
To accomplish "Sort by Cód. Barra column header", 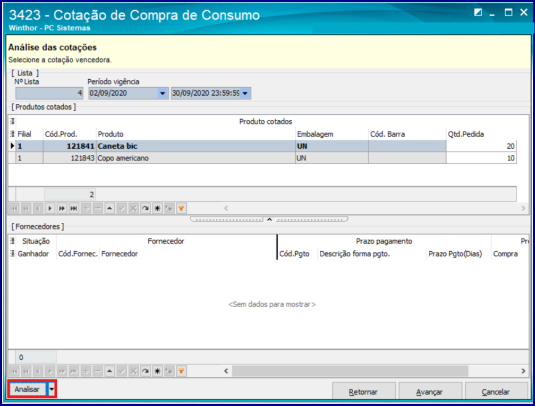I will point(407,134).
